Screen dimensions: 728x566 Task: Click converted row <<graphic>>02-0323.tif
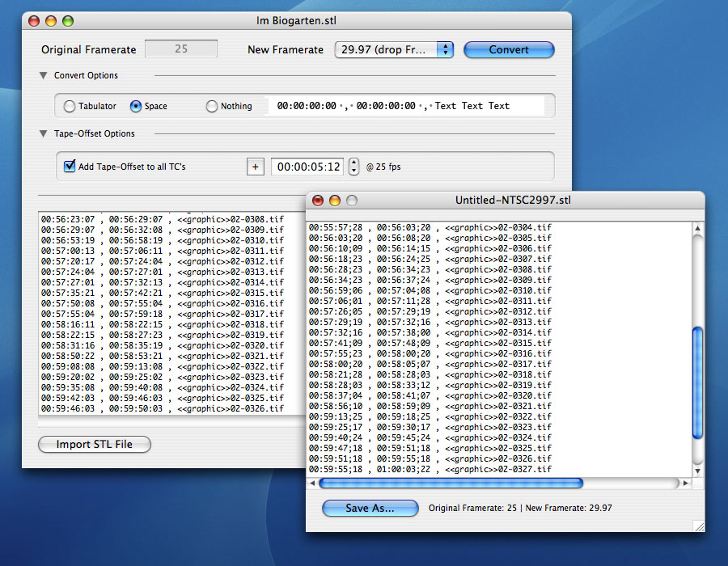coord(430,427)
